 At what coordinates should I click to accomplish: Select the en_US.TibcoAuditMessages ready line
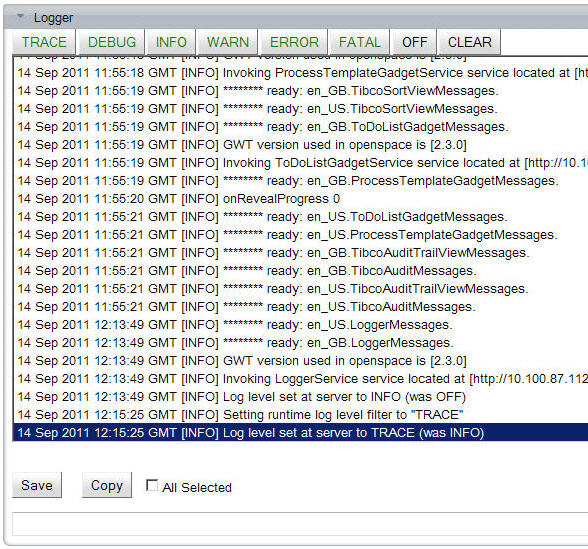pyautogui.click(x=301, y=307)
